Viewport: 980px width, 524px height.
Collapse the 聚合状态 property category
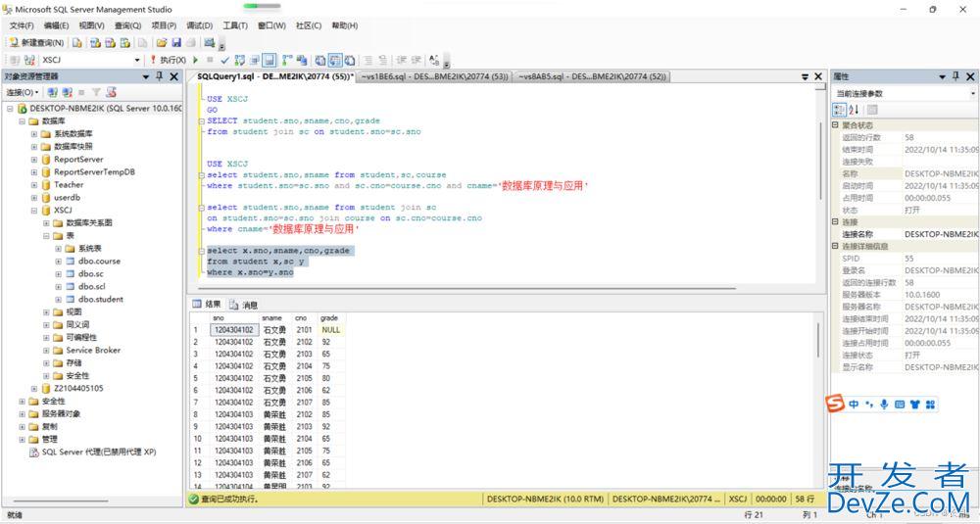(x=835, y=125)
